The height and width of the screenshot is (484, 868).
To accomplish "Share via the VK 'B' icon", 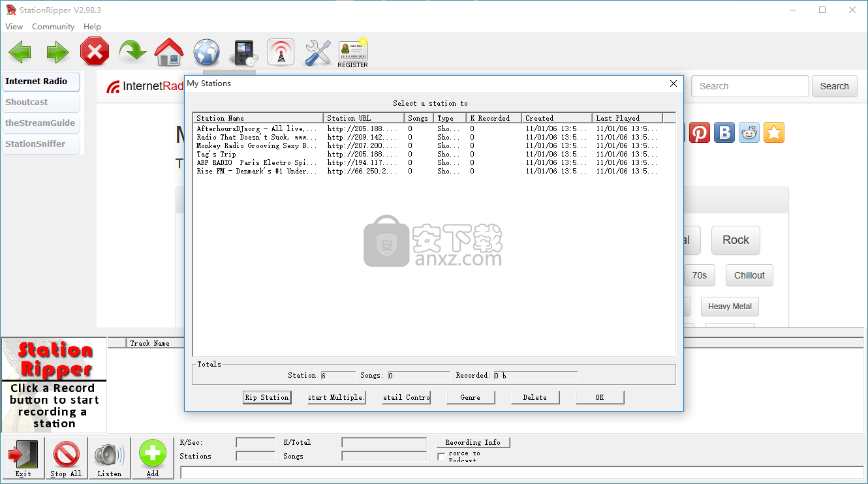I will point(724,132).
